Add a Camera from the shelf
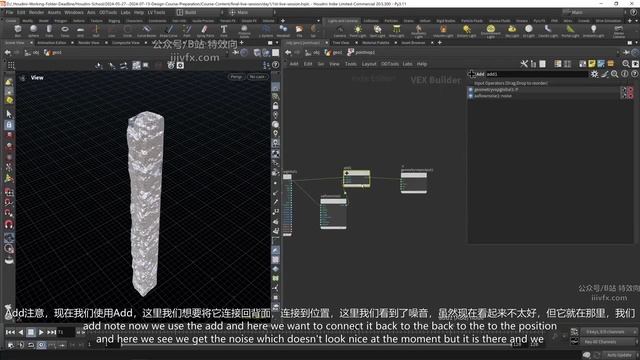Viewport: 640px width, 360px height. click(340, 31)
